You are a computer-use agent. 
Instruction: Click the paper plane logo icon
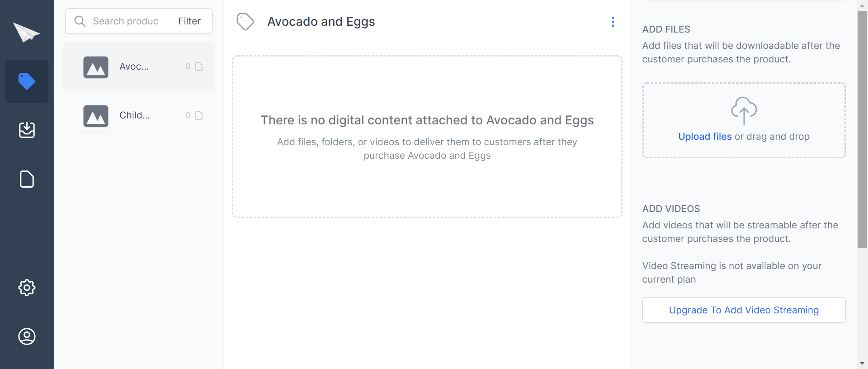pyautogui.click(x=26, y=32)
